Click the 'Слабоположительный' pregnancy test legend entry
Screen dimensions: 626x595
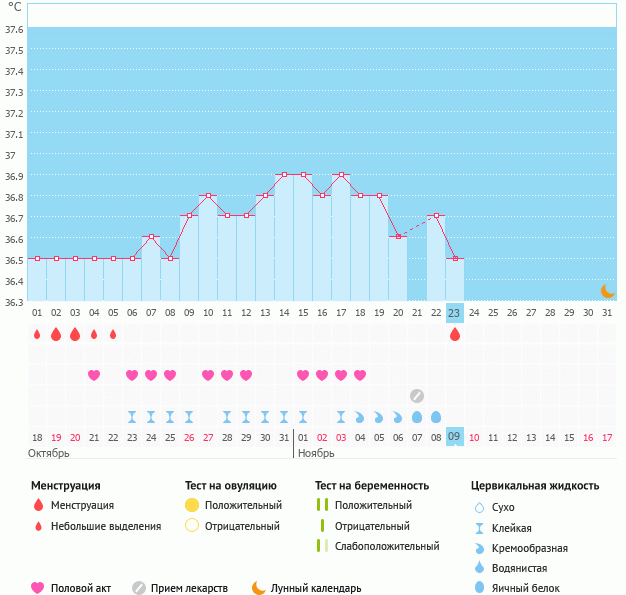387,546
